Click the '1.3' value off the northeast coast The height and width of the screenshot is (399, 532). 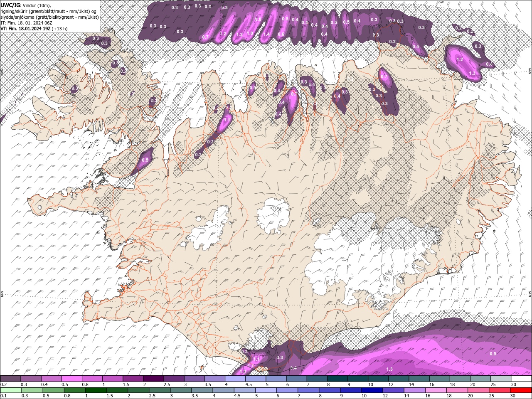472,73
